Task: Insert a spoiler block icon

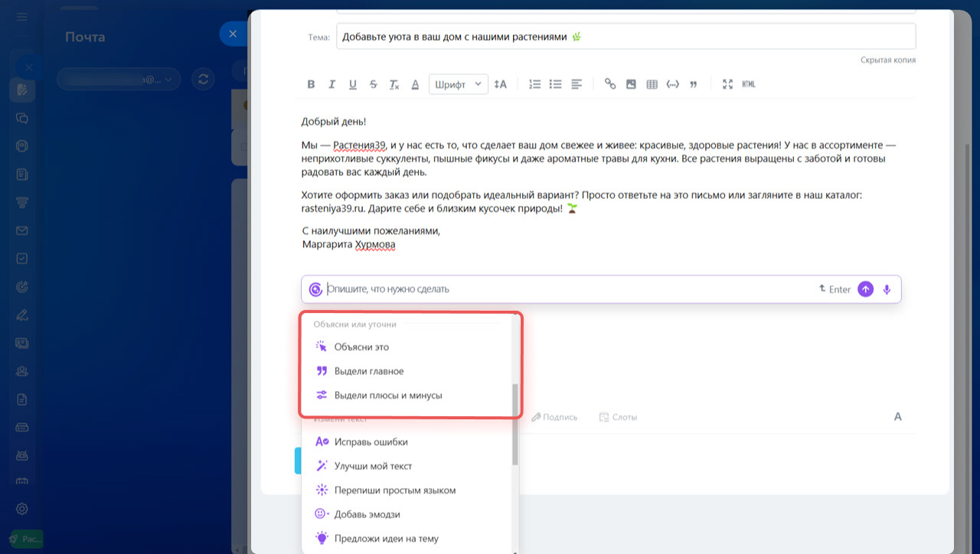Action: [672, 84]
